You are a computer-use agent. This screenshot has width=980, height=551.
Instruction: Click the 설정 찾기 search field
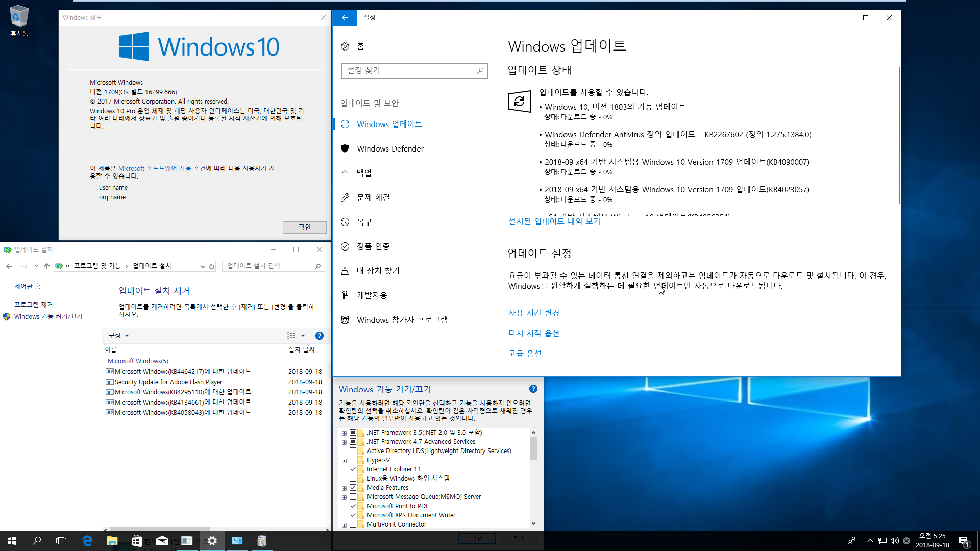(414, 71)
